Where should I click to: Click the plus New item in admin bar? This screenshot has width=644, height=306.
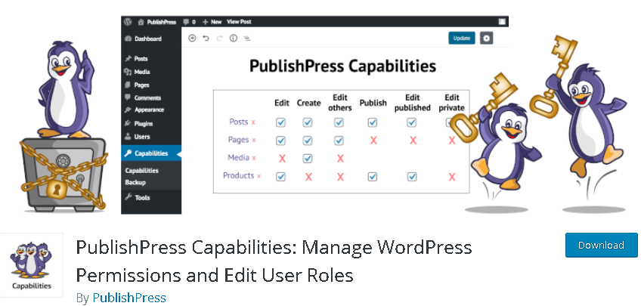point(212,22)
